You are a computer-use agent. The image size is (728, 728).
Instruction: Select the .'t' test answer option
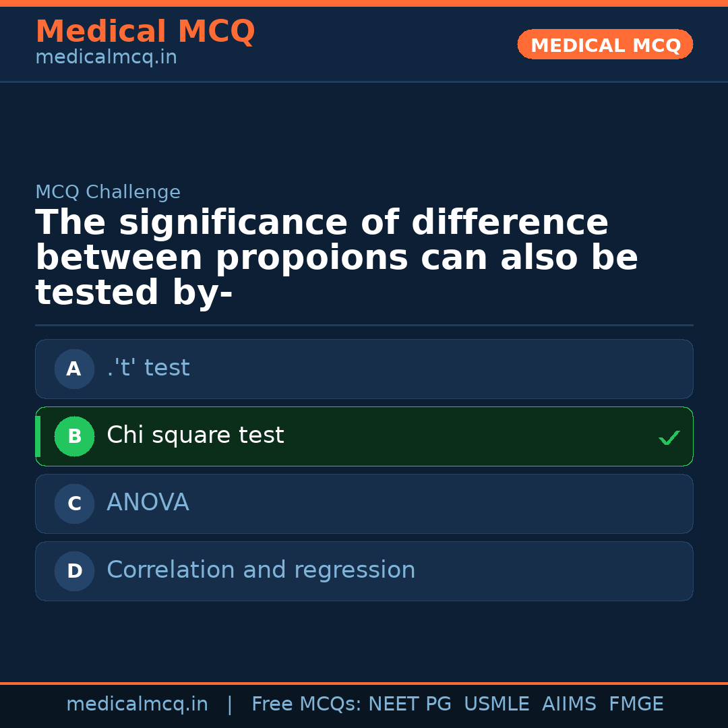pos(364,369)
